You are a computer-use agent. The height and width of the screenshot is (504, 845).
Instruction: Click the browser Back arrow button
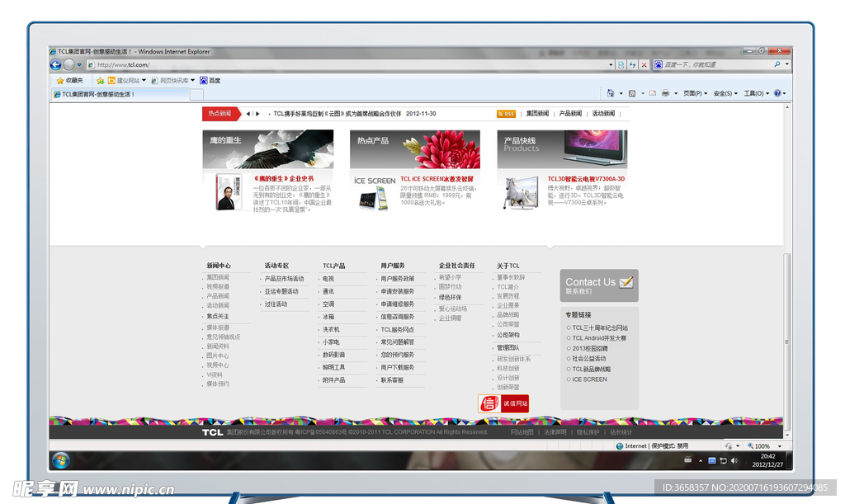pos(55,64)
